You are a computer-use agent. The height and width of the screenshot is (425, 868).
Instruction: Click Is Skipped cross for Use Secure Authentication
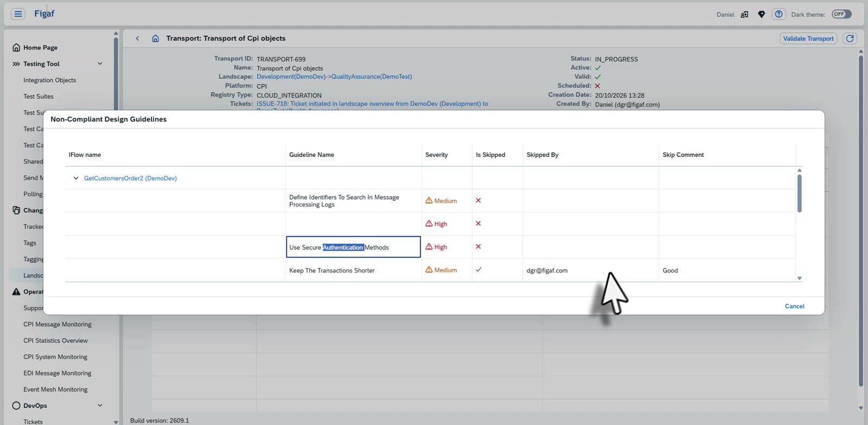478,246
